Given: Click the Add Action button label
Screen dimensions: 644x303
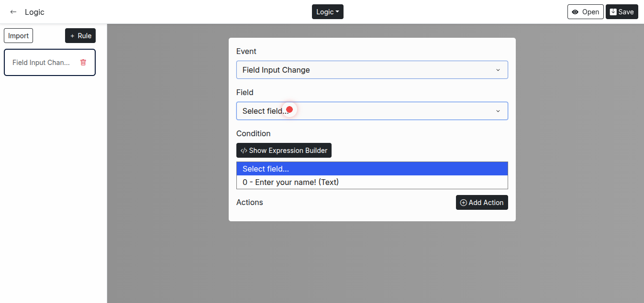Looking at the screenshot, I should pos(486,203).
